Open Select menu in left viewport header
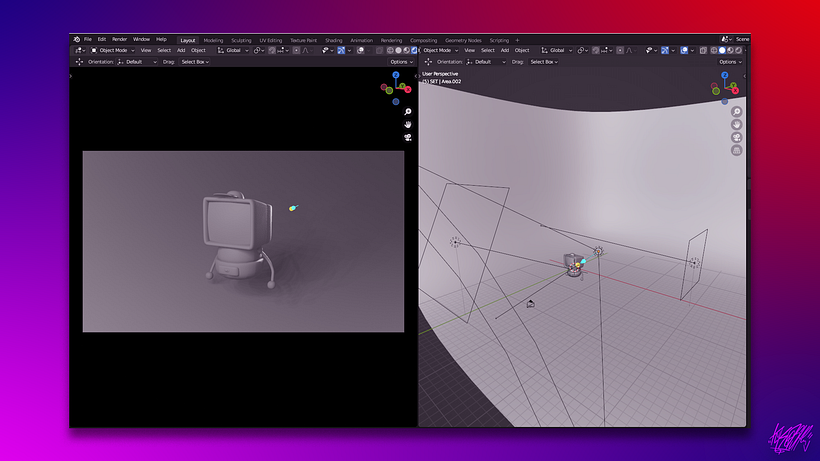820x461 pixels. (x=164, y=50)
